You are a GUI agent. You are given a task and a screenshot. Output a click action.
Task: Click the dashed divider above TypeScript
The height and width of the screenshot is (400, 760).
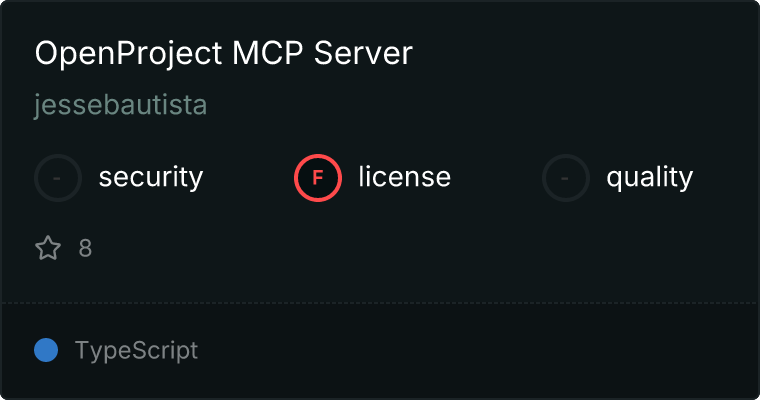click(380, 302)
